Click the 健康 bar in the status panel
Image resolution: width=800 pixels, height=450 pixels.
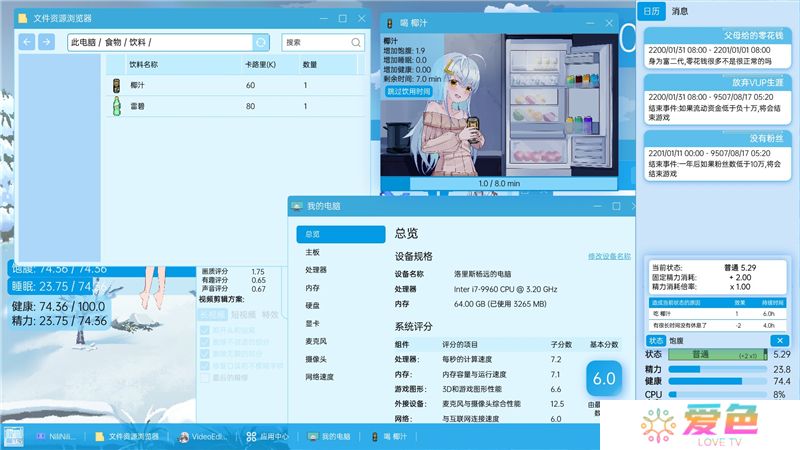tap(717, 381)
